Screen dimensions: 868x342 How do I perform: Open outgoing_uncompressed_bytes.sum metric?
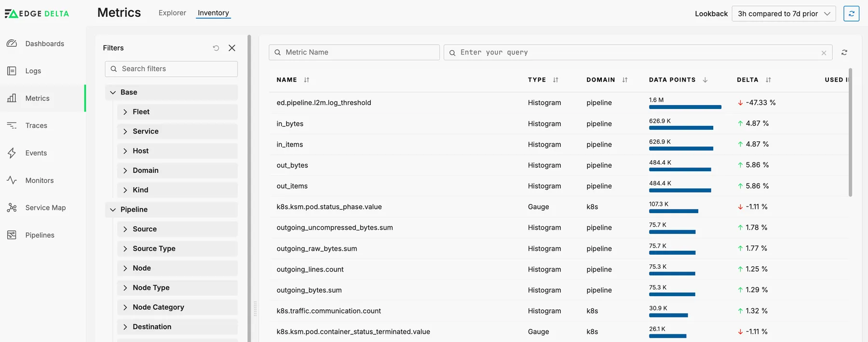click(x=335, y=228)
